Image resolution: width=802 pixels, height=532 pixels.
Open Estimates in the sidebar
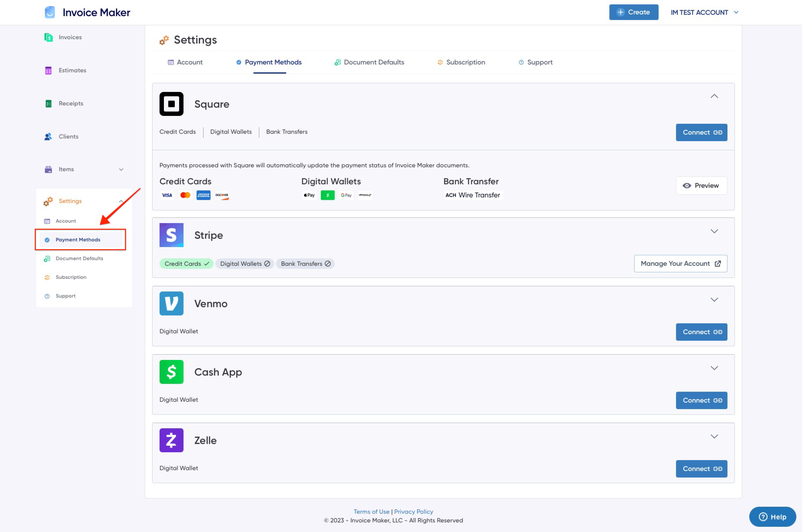72,71
